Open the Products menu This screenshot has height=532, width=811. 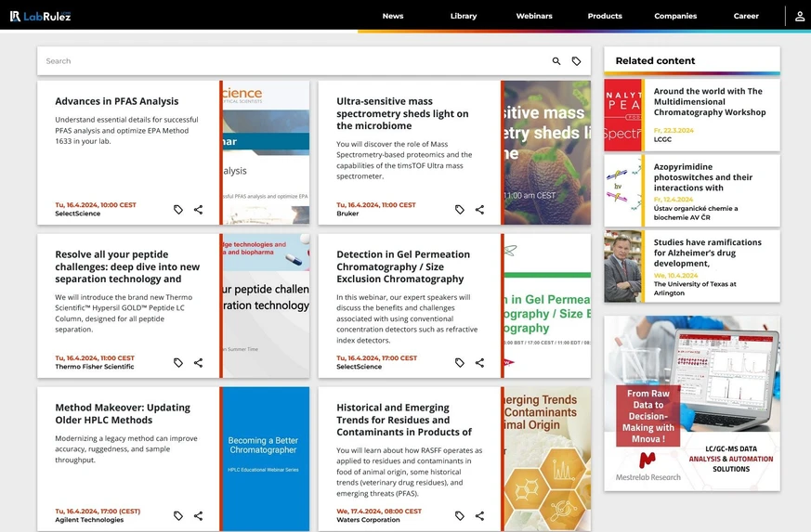coord(605,16)
